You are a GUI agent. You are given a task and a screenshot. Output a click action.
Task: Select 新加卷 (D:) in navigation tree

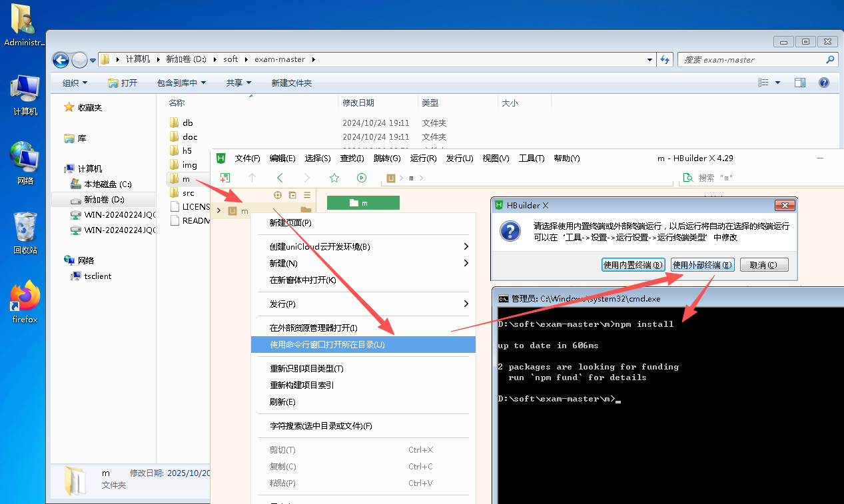[x=104, y=200]
